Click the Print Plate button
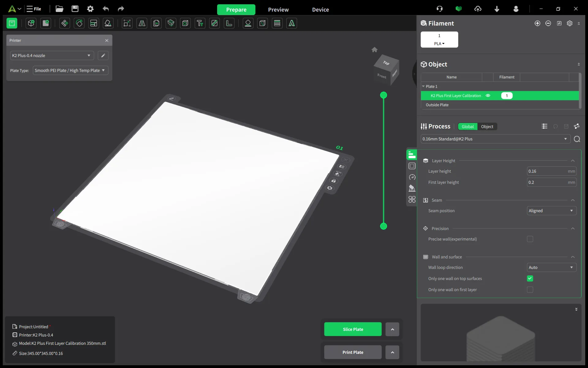 pos(353,352)
